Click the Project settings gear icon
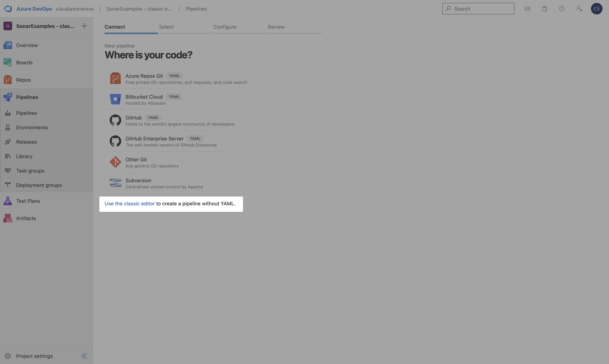The image size is (609, 364). [8, 356]
